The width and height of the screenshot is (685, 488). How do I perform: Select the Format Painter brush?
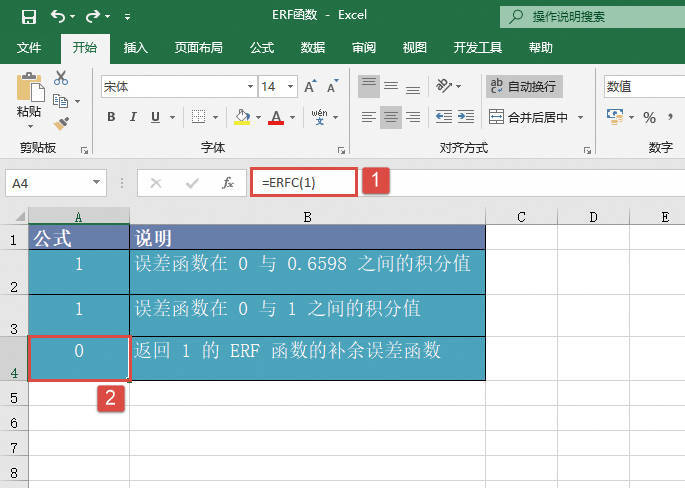(x=61, y=123)
